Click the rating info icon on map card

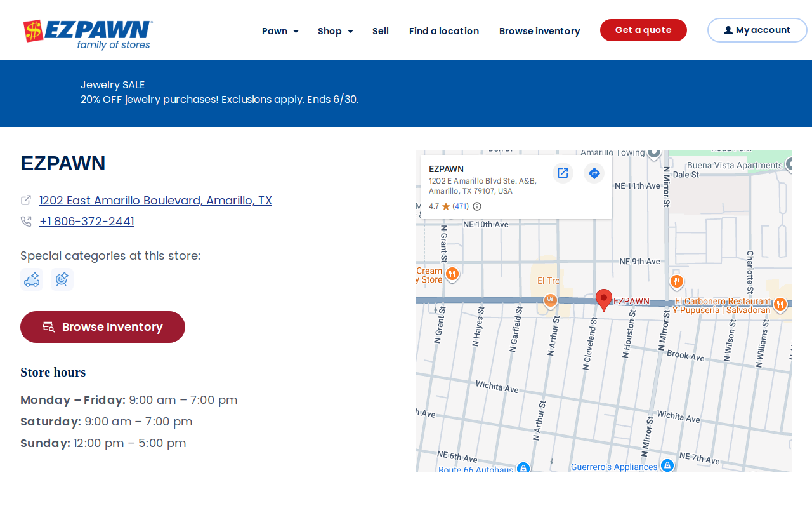477,206
